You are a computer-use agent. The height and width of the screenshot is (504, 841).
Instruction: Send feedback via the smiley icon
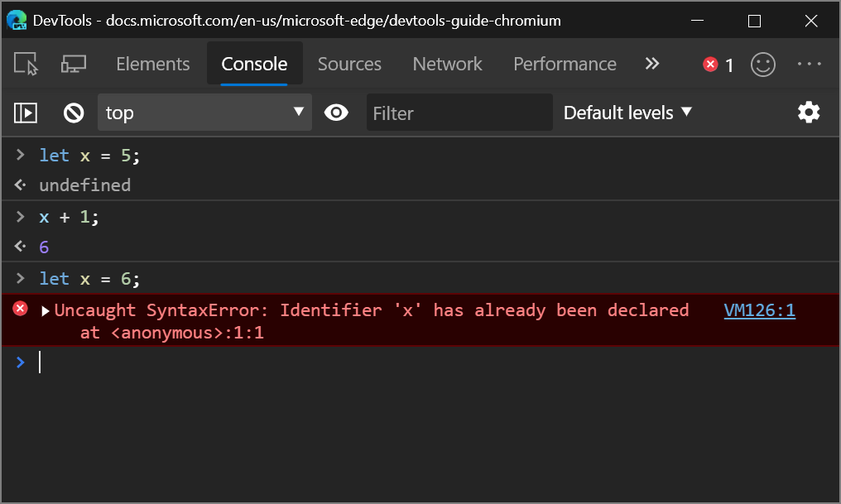(763, 64)
